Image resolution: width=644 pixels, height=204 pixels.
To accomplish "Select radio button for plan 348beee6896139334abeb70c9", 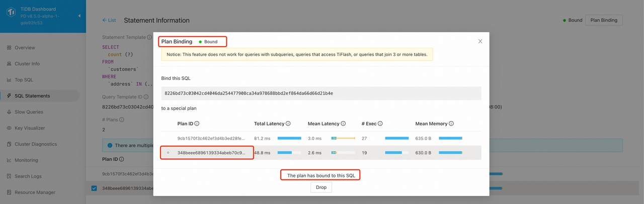I will coord(168,153).
